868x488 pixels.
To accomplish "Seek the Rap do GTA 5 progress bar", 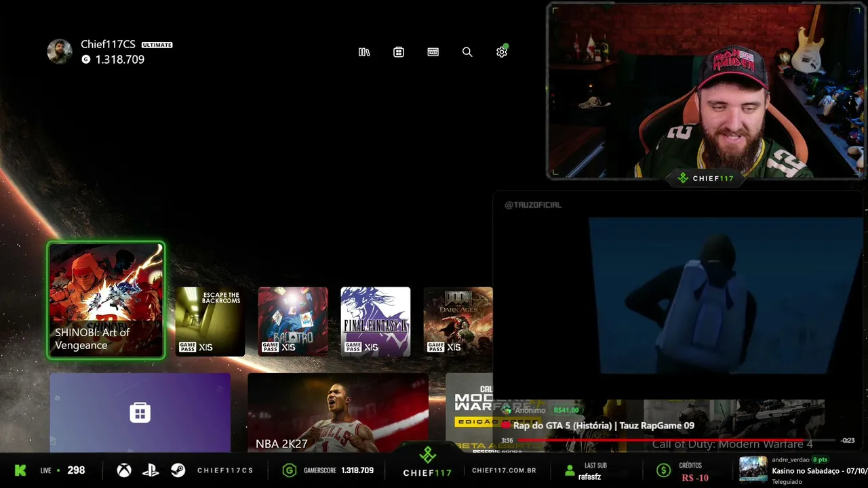I will [677, 441].
